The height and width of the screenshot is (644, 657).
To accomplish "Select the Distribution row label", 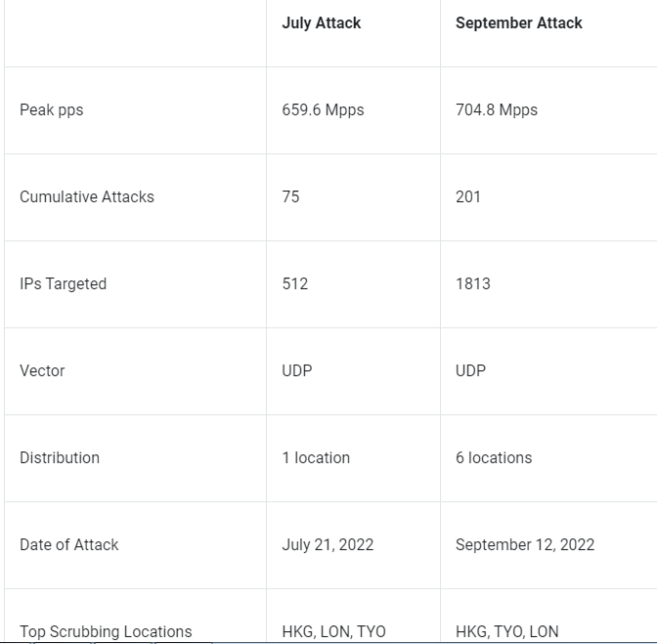I will tap(60, 458).
